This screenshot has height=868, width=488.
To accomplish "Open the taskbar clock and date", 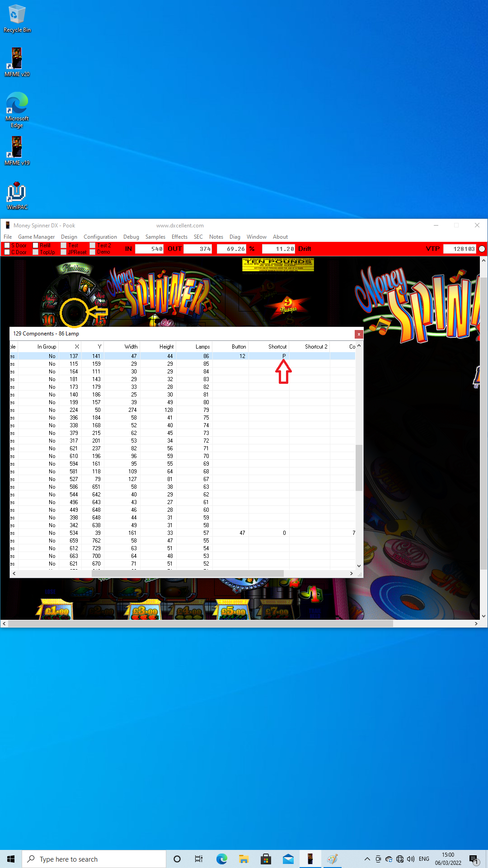I will (448, 859).
